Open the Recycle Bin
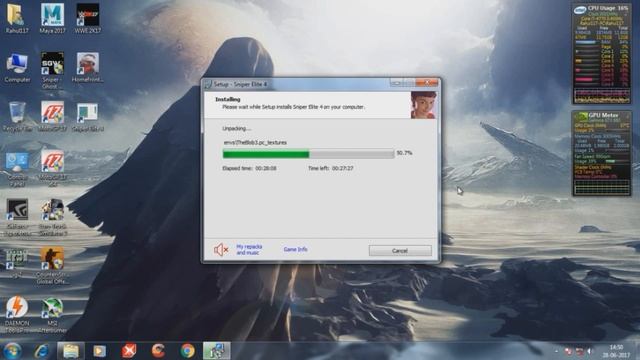 pyautogui.click(x=17, y=117)
